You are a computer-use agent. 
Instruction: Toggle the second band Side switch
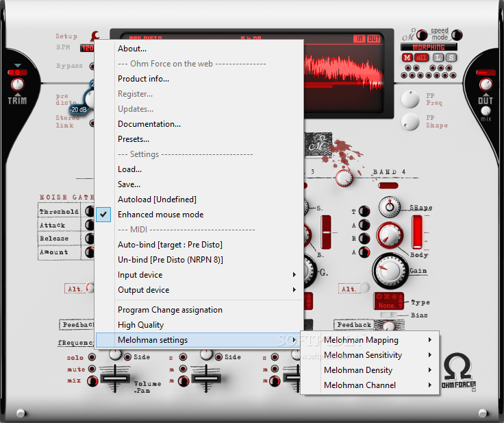coord(218,357)
